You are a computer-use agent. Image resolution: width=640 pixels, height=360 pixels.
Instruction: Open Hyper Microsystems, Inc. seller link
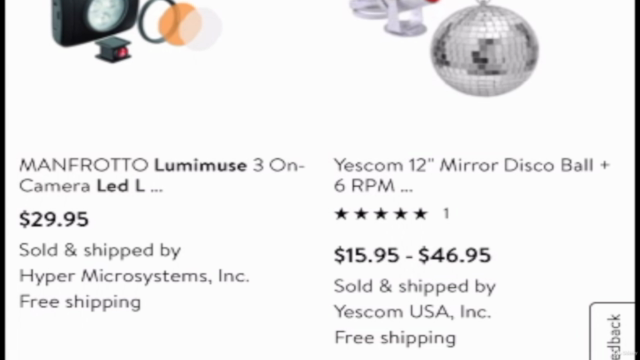[x=134, y=276]
